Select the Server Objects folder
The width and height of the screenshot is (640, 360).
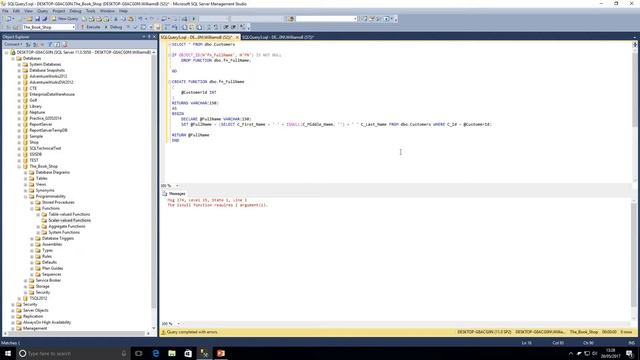[x=35, y=310]
